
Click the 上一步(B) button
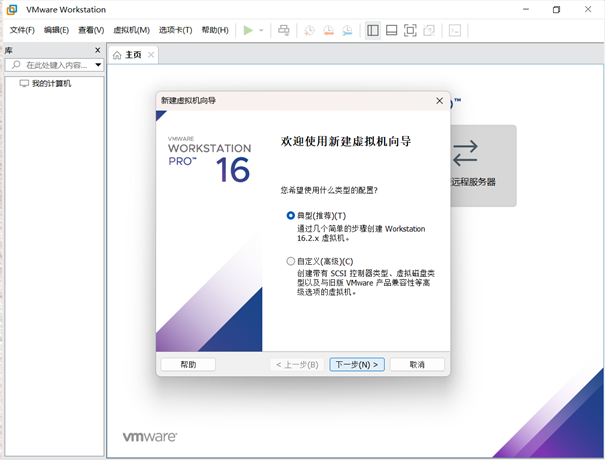coord(297,365)
